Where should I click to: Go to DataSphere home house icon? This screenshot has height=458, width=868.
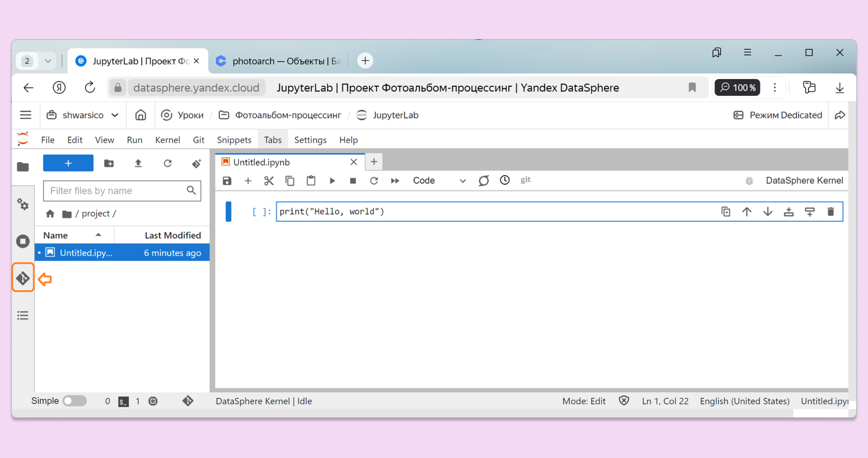(140, 115)
